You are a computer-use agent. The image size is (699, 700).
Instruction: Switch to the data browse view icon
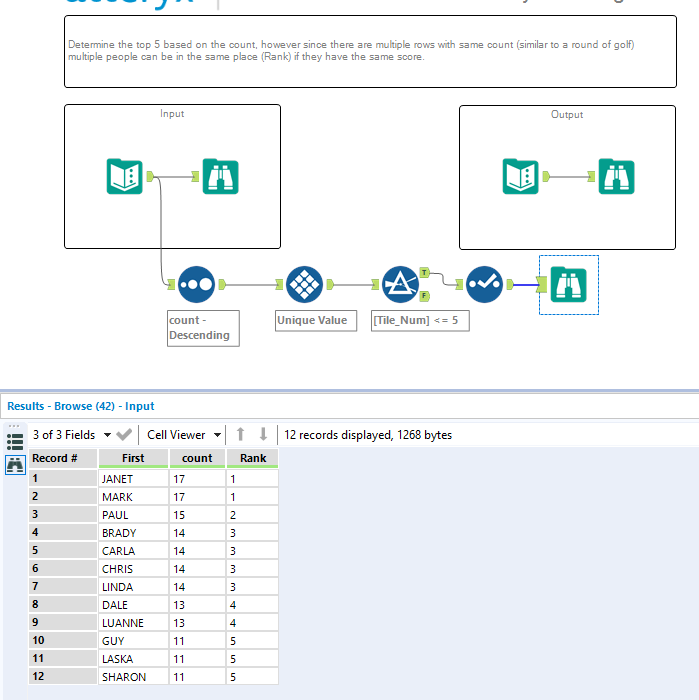15,465
